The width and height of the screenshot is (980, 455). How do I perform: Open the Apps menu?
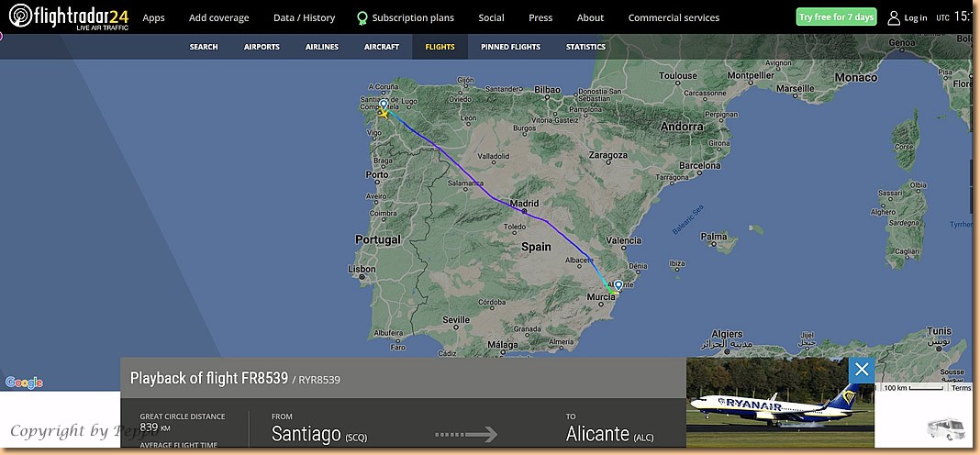click(154, 17)
